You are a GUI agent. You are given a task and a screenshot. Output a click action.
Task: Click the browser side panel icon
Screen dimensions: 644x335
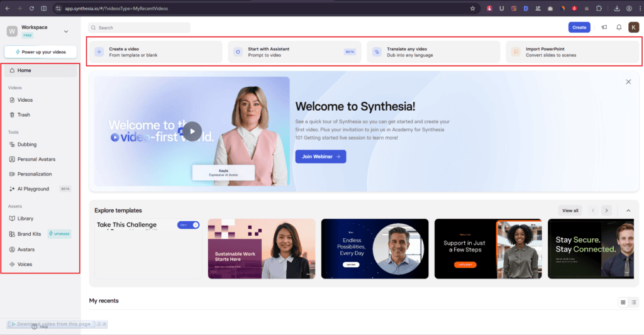tap(44, 8)
